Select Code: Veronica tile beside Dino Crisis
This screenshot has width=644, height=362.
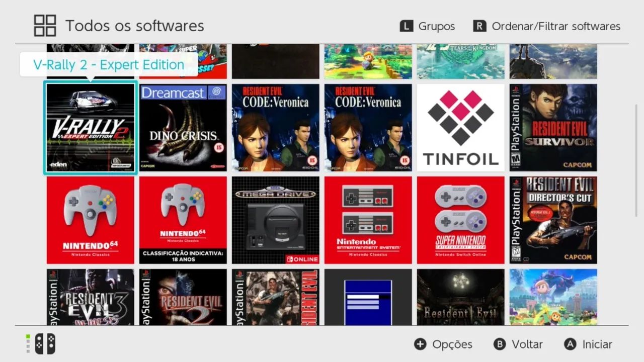click(x=276, y=128)
